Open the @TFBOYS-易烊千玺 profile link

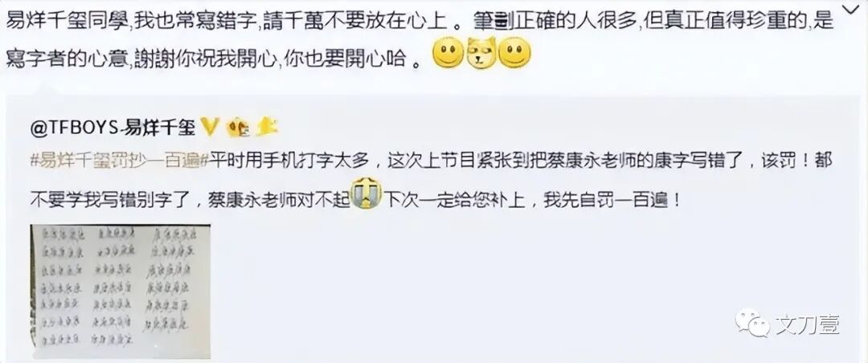point(113,128)
